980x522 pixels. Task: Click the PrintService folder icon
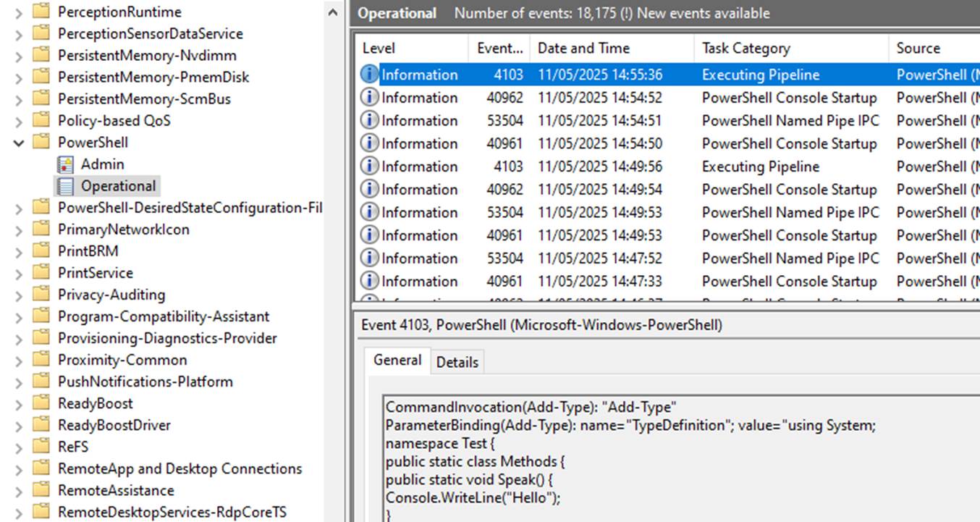click(x=43, y=273)
